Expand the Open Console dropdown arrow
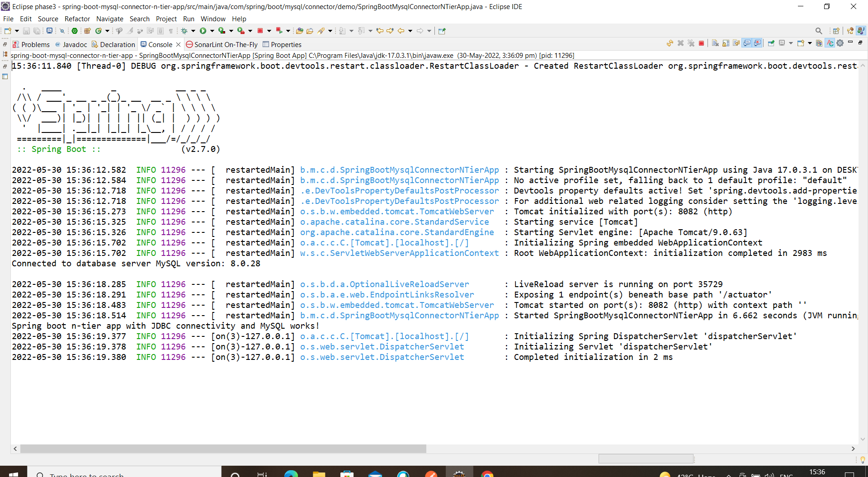Image resolution: width=868 pixels, height=477 pixels. pos(810,43)
